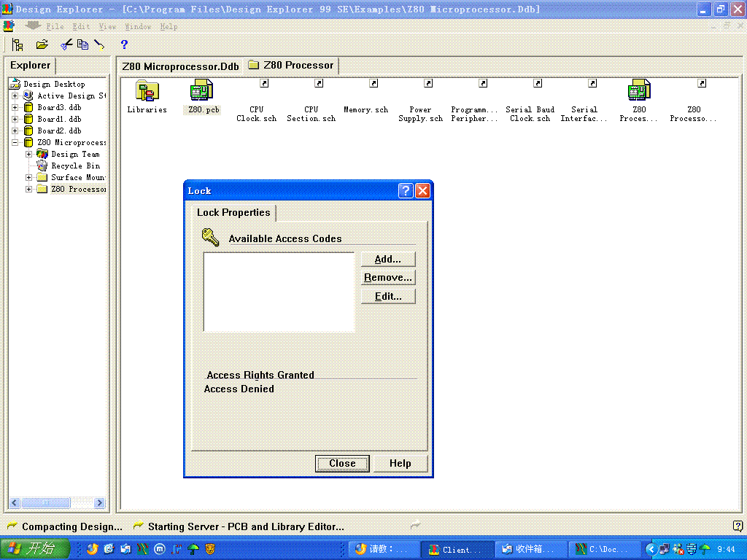
Task: Click the Explorer scrollbar left arrow
Action: pos(15,502)
